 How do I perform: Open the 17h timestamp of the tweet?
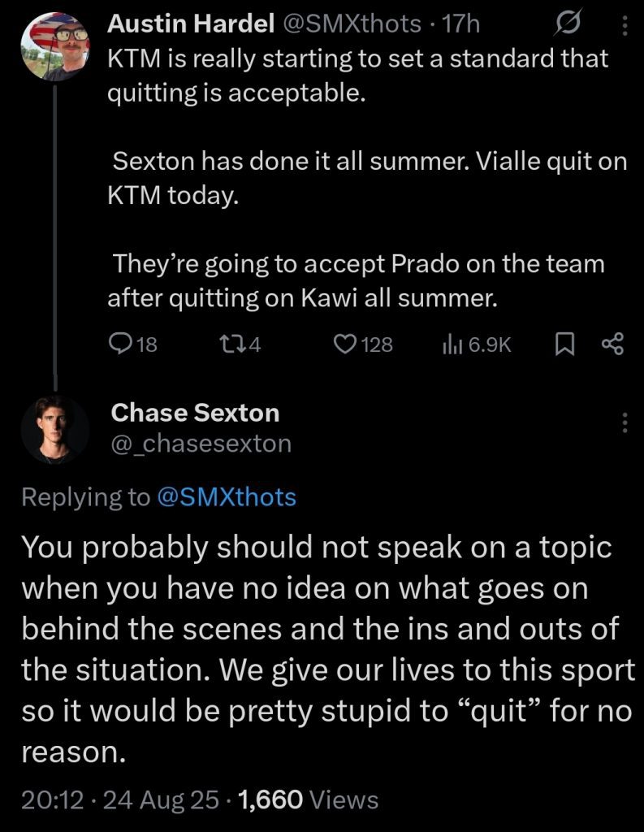pyautogui.click(x=463, y=25)
